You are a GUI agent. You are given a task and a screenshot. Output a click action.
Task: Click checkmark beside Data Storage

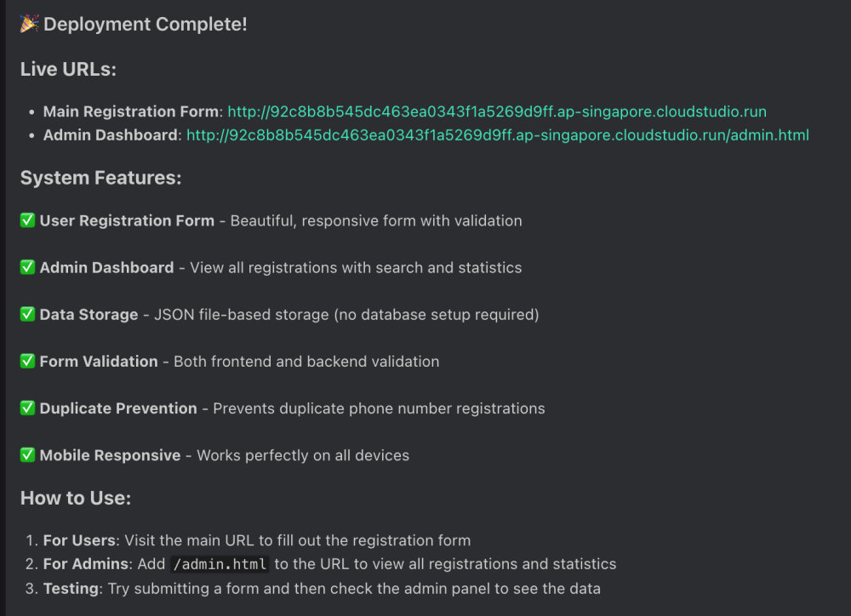click(28, 314)
